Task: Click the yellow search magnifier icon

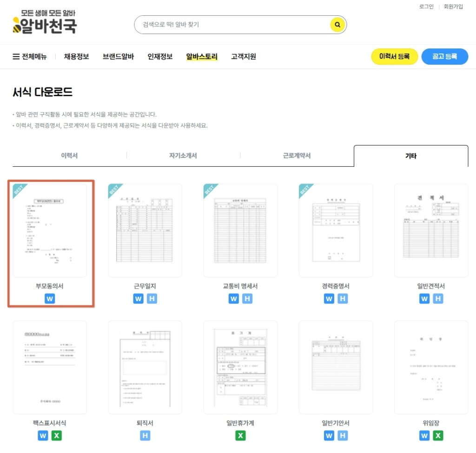Action: [337, 25]
